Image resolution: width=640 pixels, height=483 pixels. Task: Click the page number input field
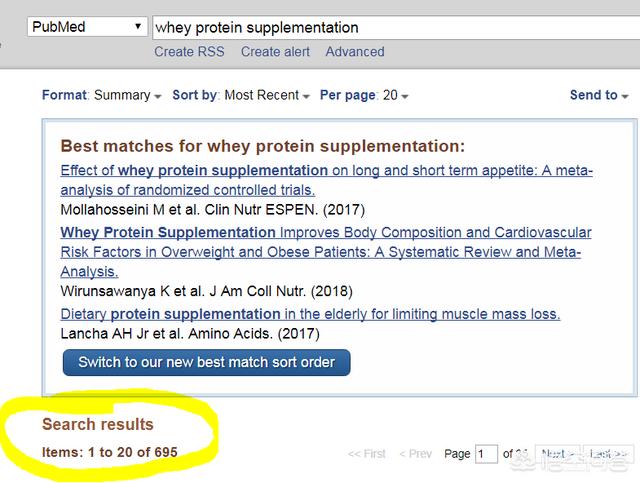point(486,454)
